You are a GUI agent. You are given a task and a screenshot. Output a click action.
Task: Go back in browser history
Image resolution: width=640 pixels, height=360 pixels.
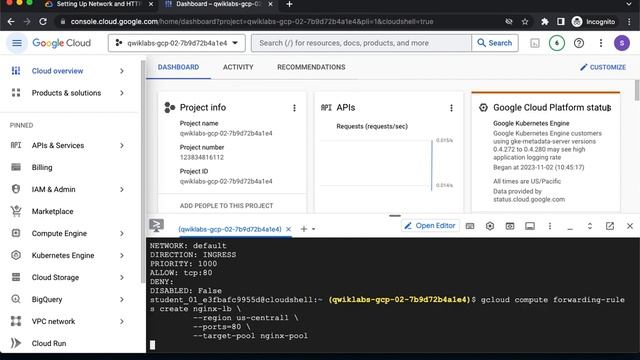[11, 22]
